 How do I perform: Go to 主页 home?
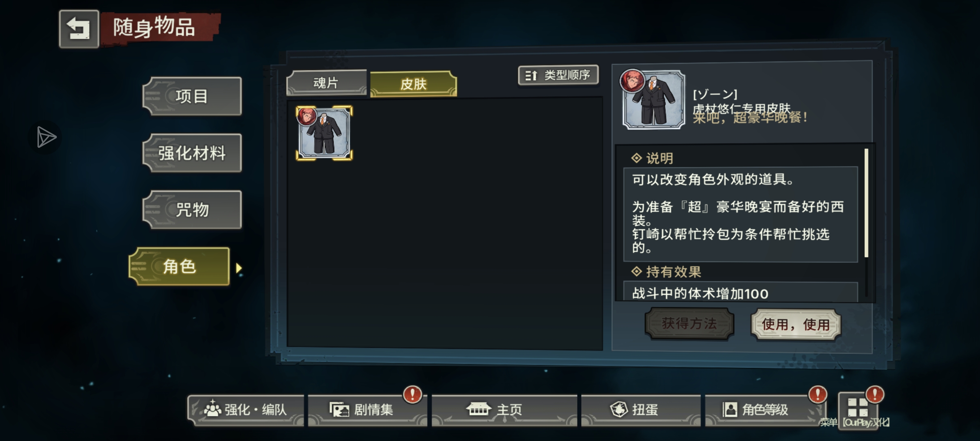(x=504, y=410)
